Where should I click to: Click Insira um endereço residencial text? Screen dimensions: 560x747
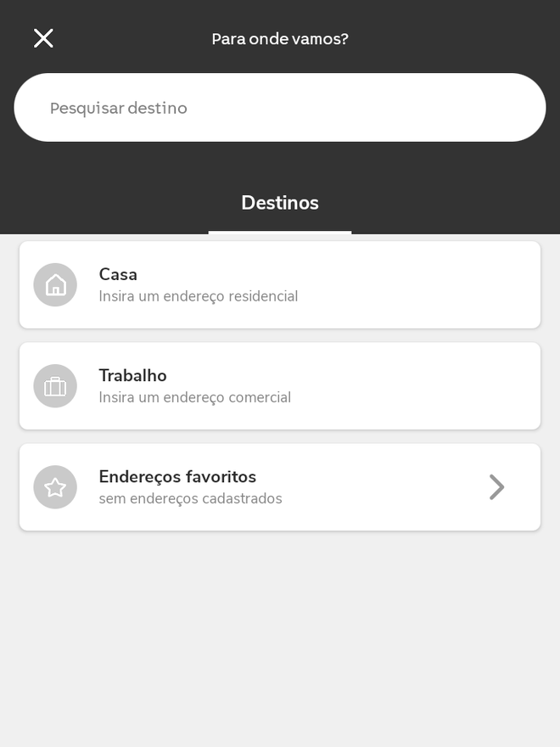[x=199, y=296]
